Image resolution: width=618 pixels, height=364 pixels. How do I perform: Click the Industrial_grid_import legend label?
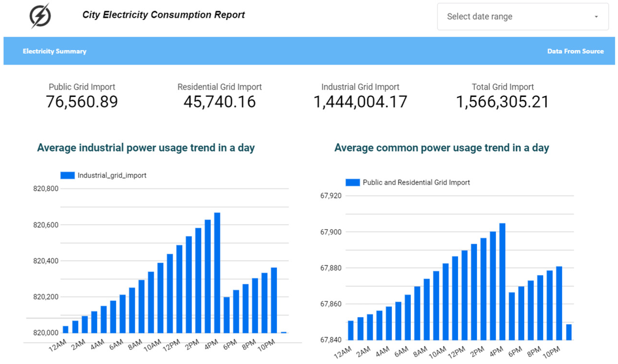112,175
